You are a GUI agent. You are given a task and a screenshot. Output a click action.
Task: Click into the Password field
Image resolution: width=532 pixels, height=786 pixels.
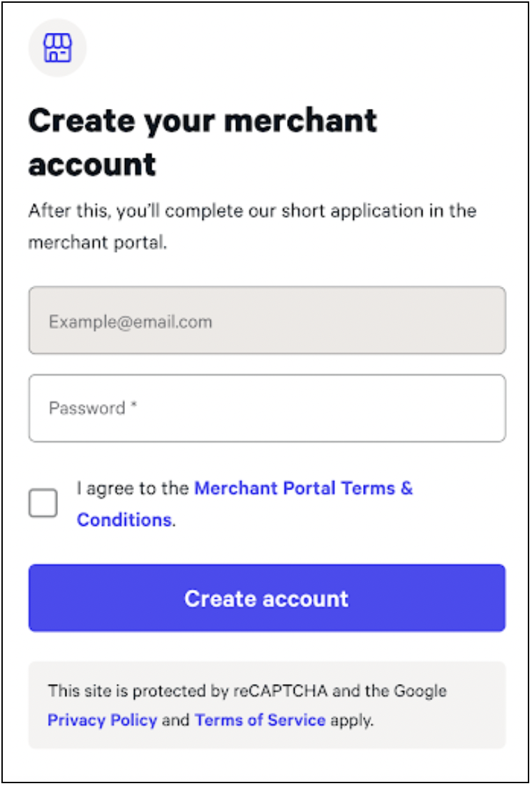[x=267, y=408]
